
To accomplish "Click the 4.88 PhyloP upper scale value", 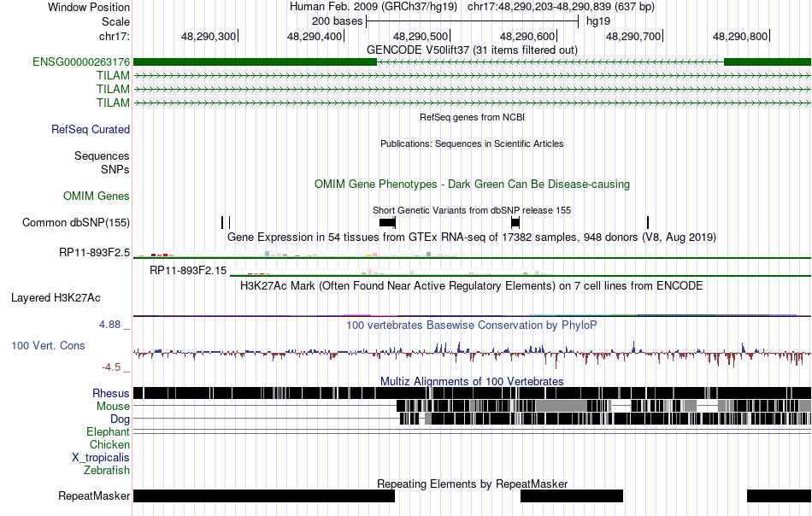I will tap(109, 325).
